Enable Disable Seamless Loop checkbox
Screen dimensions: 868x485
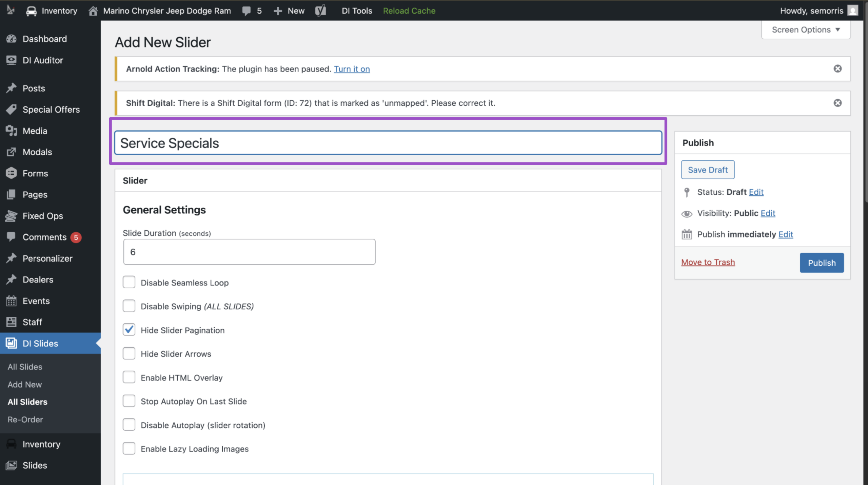tap(129, 282)
